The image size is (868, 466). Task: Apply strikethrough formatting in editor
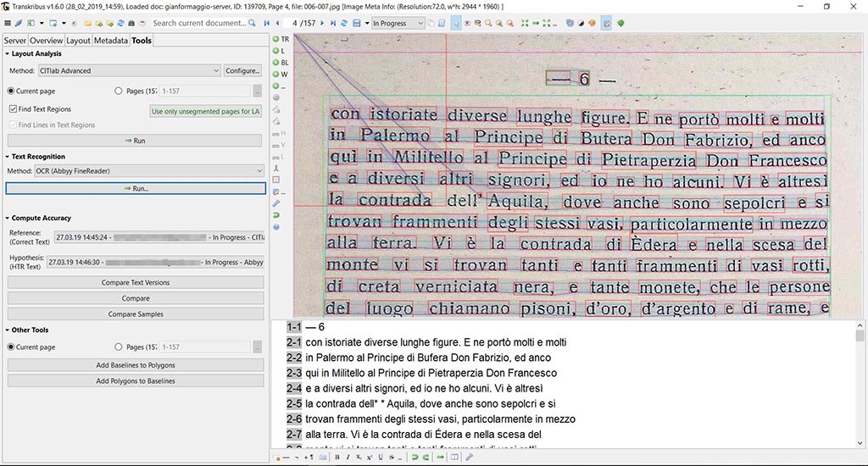tap(392, 458)
